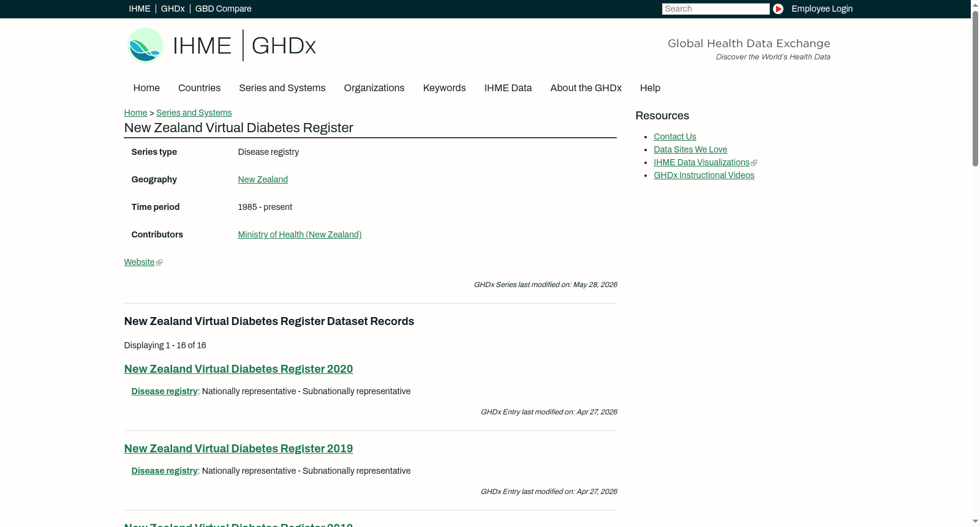The image size is (980, 527).
Task: Click the scrollbar up arrow
Action: coord(975,5)
